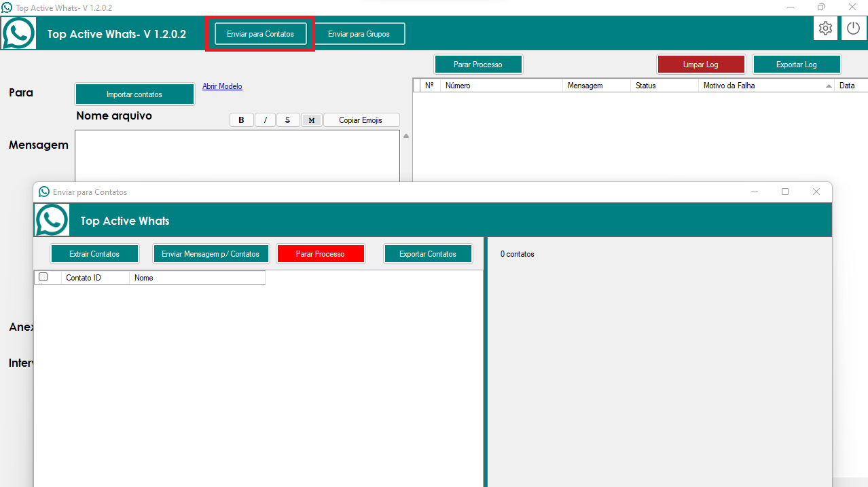The width and height of the screenshot is (868, 487).
Task: Apply italic formatting with I button
Action: 265,120
